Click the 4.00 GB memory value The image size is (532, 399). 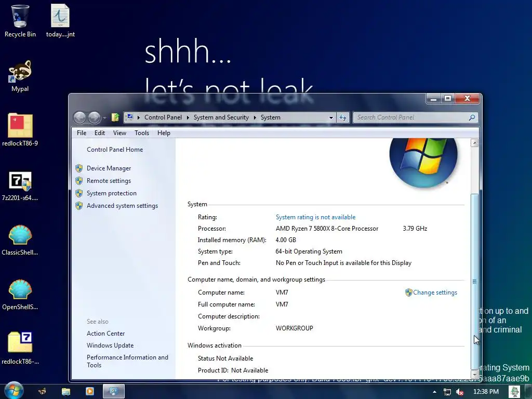point(286,240)
